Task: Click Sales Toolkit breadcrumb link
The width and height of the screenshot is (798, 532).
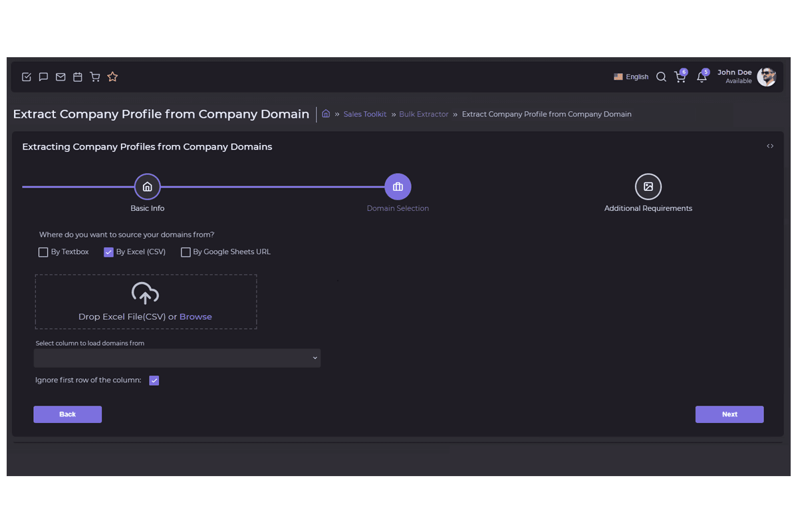Action: point(364,114)
